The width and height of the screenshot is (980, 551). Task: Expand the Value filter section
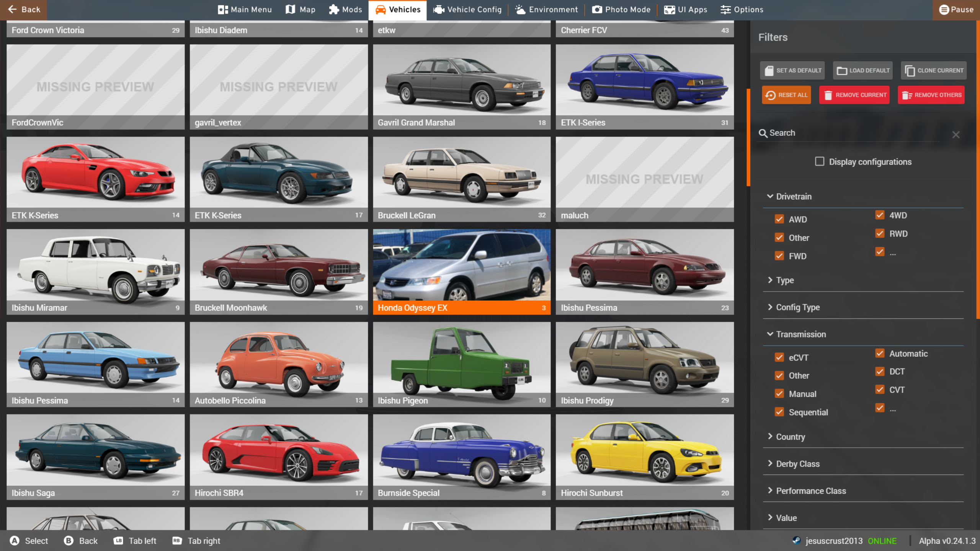pos(863,518)
